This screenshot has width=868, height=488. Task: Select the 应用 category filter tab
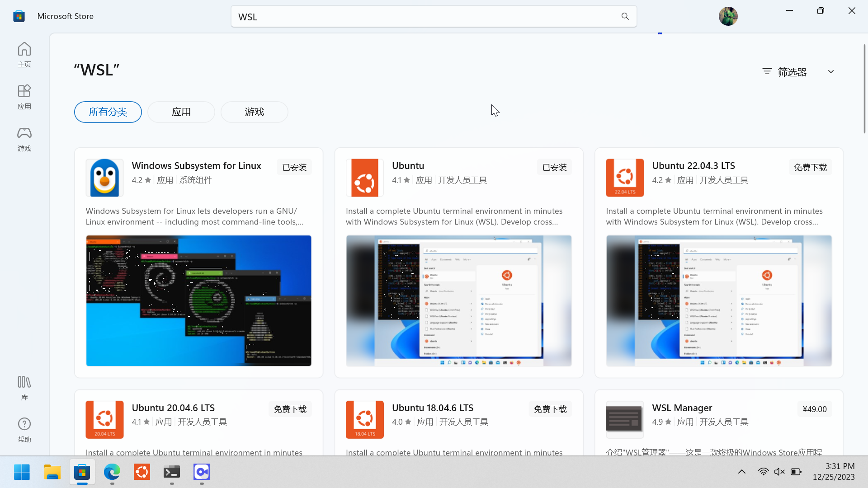[181, 112]
